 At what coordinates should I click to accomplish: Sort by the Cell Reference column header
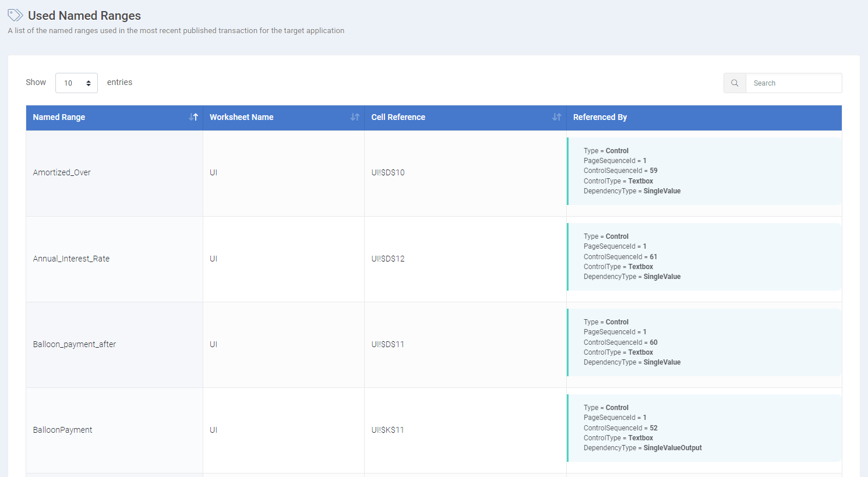398,117
